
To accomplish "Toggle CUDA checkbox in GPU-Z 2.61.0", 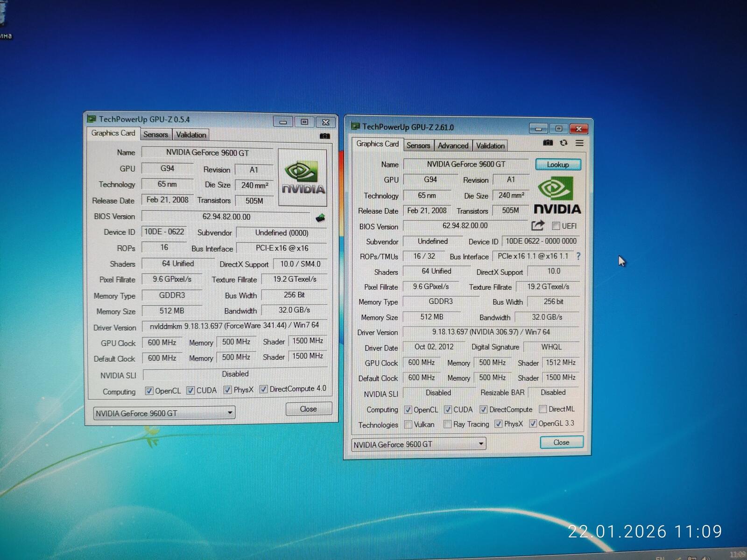I will [448, 409].
